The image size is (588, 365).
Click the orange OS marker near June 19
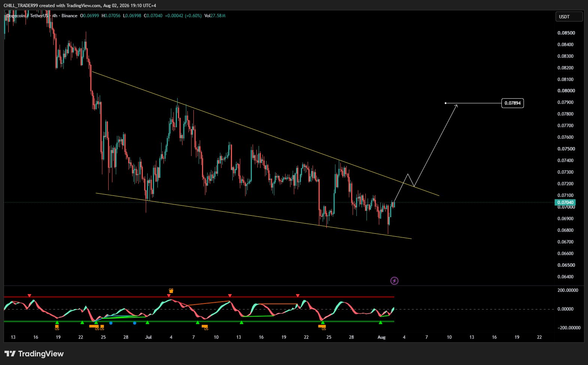pyautogui.click(x=57, y=327)
